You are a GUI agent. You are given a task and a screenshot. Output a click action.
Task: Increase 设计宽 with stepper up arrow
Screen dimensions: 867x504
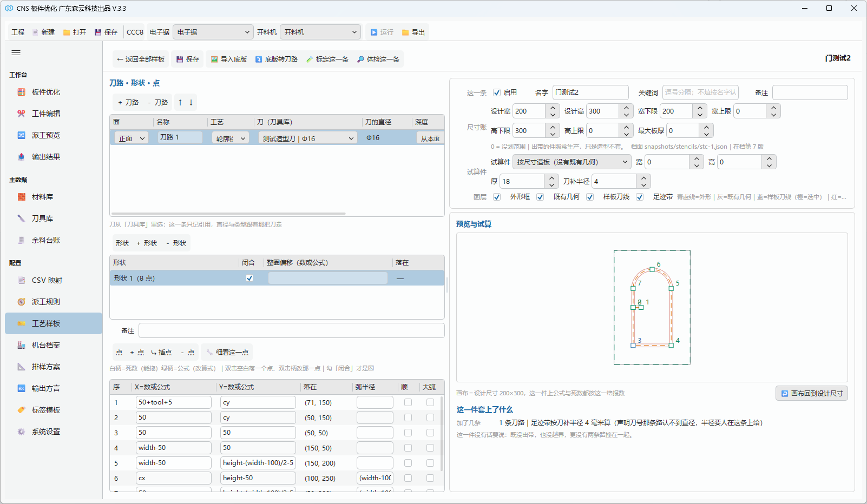pyautogui.click(x=553, y=108)
